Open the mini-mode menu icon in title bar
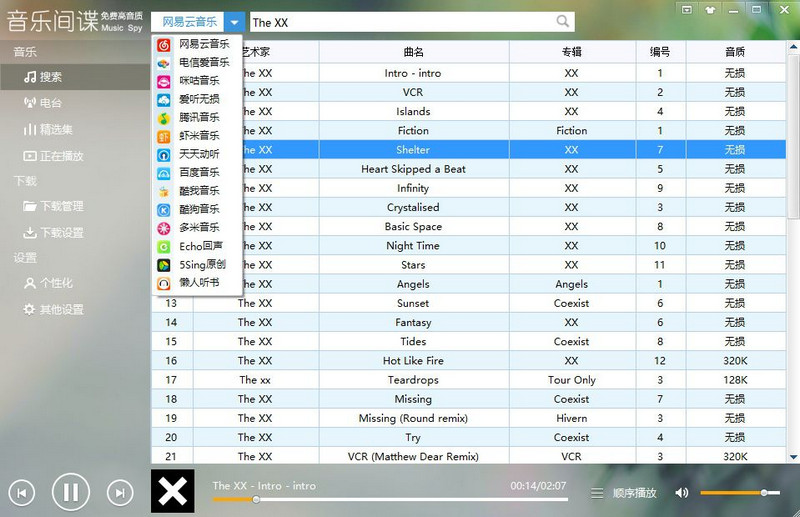 [687, 10]
